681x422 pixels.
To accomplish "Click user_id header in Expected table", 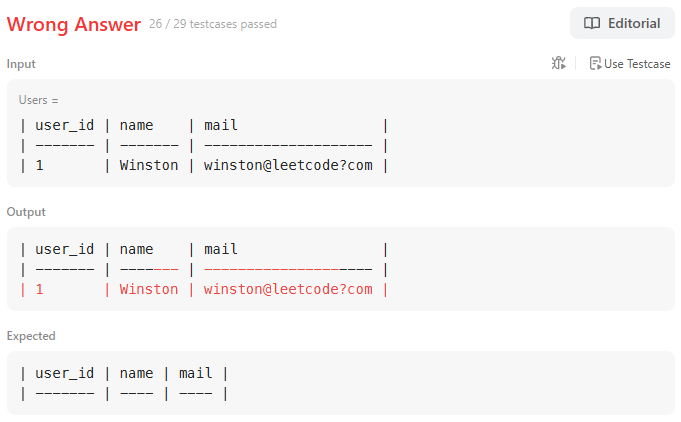I will tap(65, 373).
